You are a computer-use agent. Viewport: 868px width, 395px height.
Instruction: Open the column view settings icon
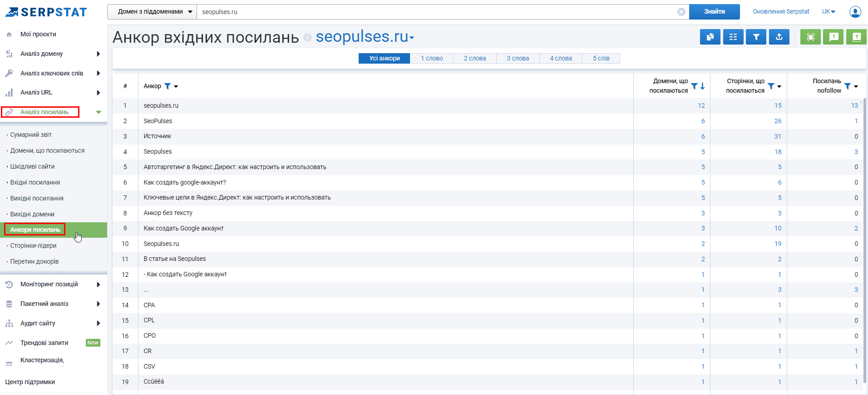pos(733,37)
